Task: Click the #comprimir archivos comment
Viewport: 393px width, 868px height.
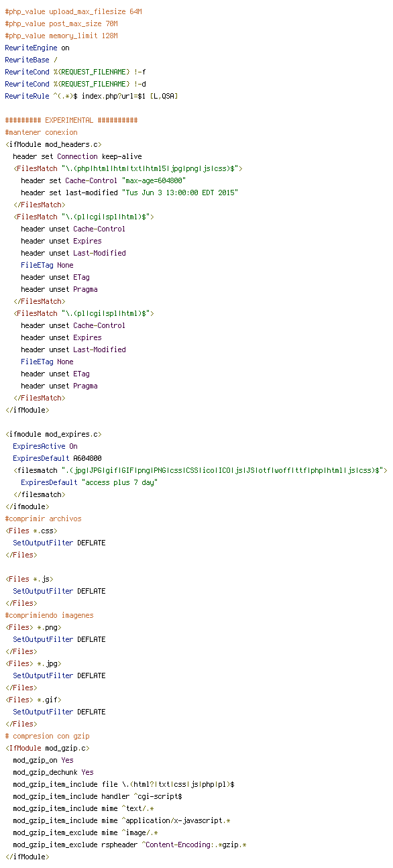Action: pos(43,519)
